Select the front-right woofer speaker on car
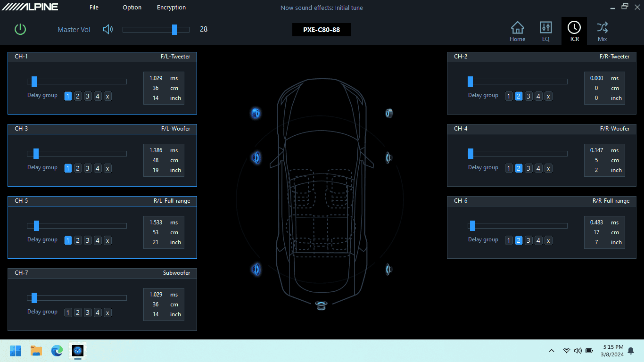 click(x=389, y=157)
